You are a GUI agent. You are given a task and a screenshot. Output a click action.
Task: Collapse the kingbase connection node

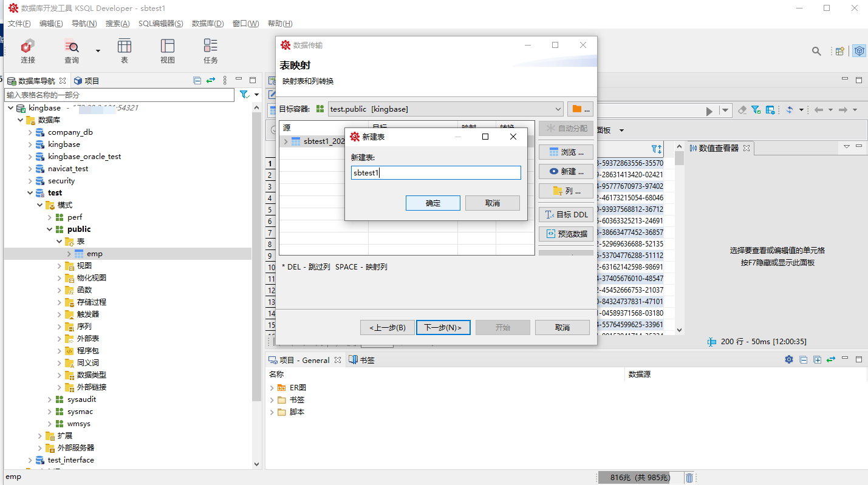10,108
